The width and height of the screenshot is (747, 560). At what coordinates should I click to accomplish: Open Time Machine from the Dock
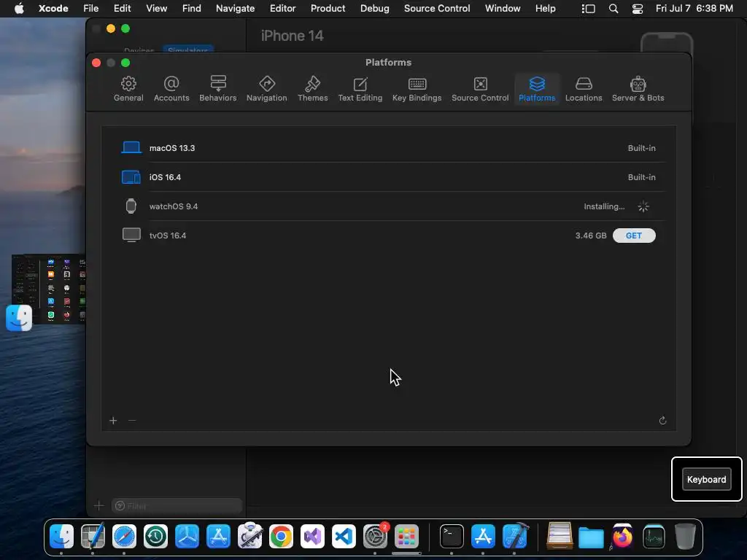tap(155, 537)
